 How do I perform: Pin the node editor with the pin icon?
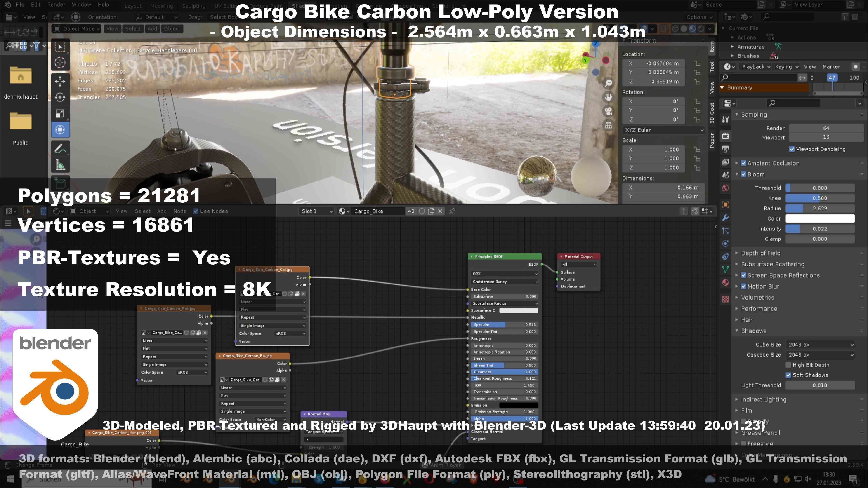(x=452, y=211)
